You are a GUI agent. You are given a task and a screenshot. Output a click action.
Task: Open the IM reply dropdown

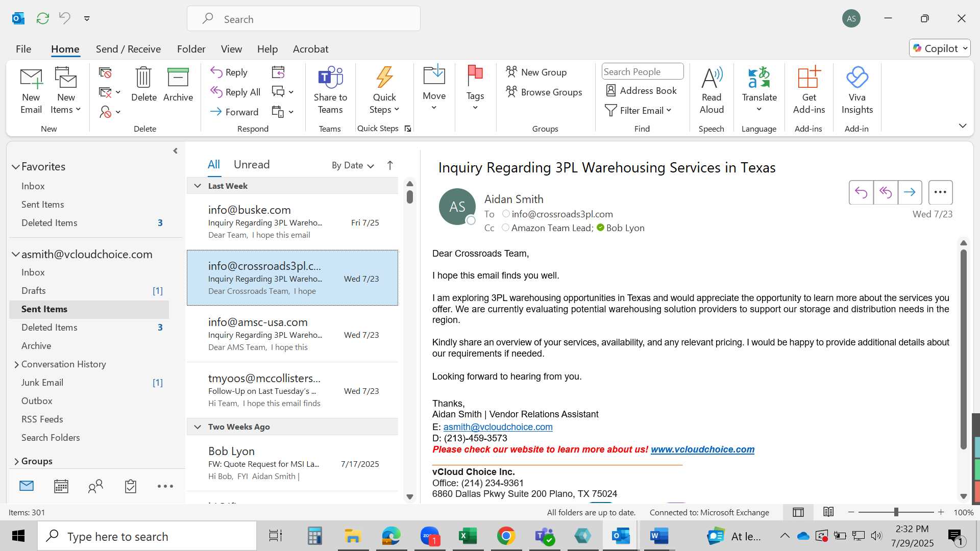(x=291, y=92)
